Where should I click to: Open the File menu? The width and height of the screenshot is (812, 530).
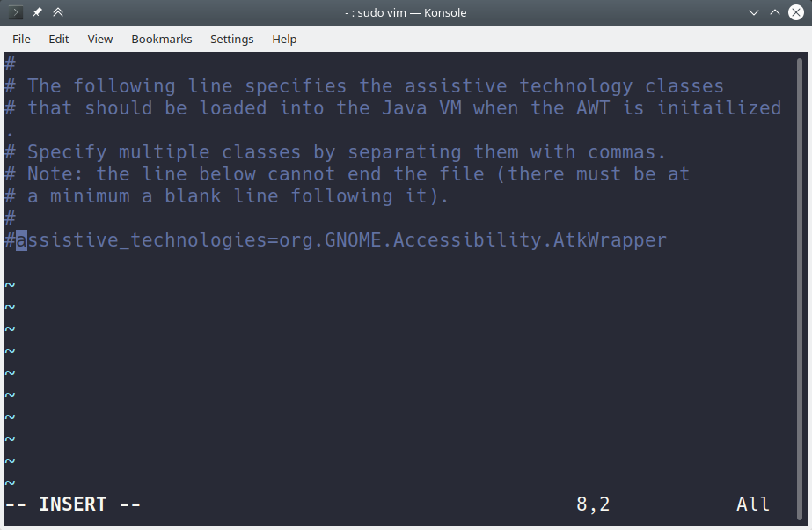click(20, 39)
